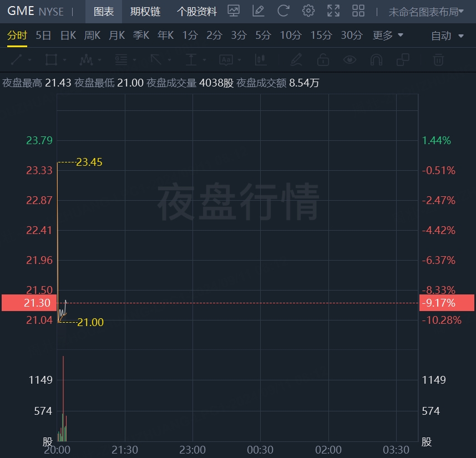
Task: Expand the text tool dropdown arrow
Action: (240, 60)
